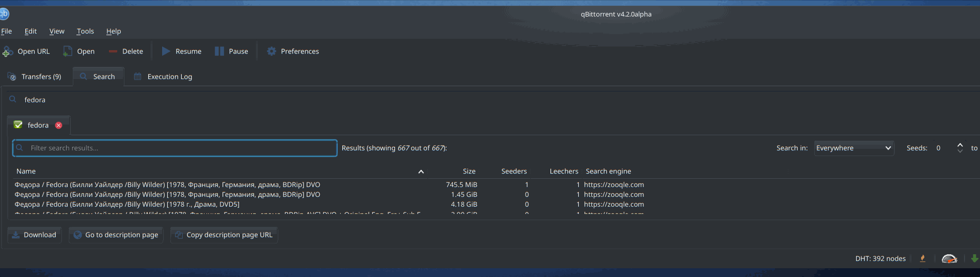Screen dimensions: 980x277
Task: Increase the minimum Seeds value
Action: (x=960, y=145)
